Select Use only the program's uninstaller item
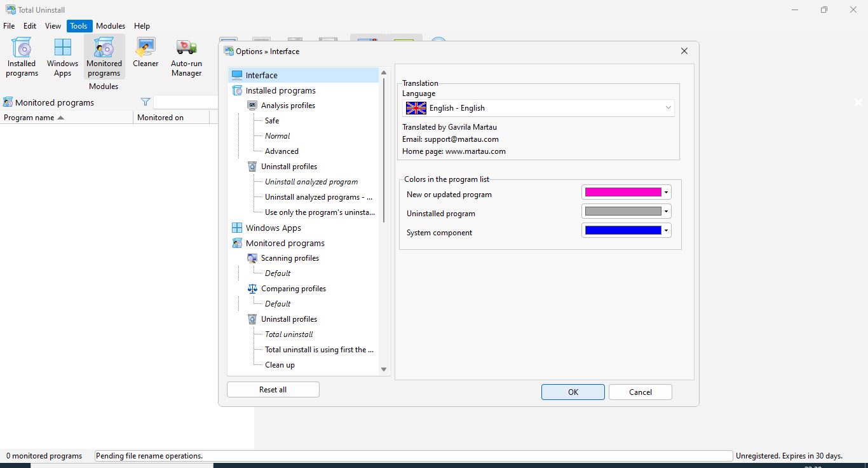The image size is (868, 468). (320, 212)
